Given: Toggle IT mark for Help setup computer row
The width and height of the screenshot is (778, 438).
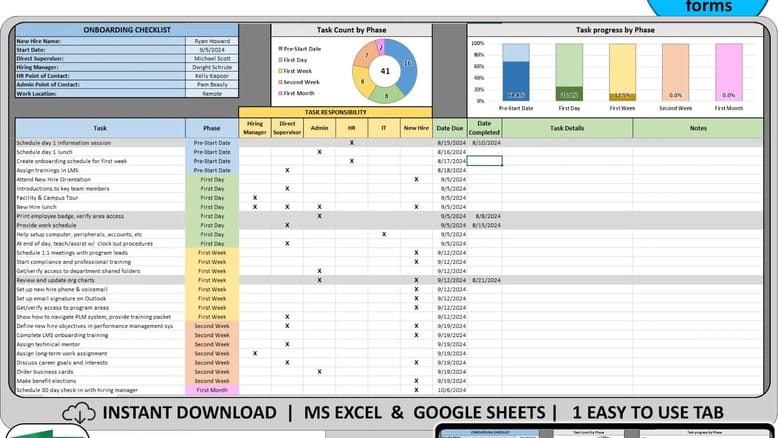Looking at the screenshot, I should click(x=384, y=234).
